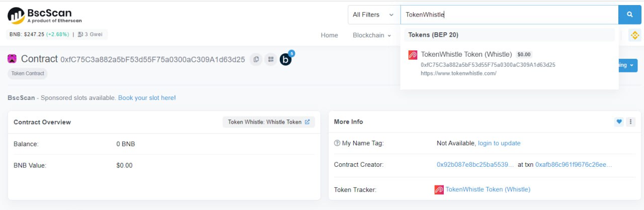Click the Token Contract tag
644x210 pixels.
click(28, 73)
